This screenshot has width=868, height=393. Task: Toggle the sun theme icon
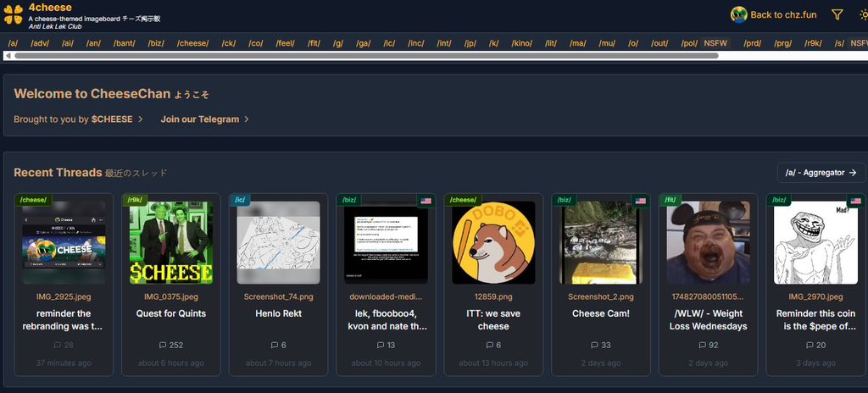(x=864, y=15)
